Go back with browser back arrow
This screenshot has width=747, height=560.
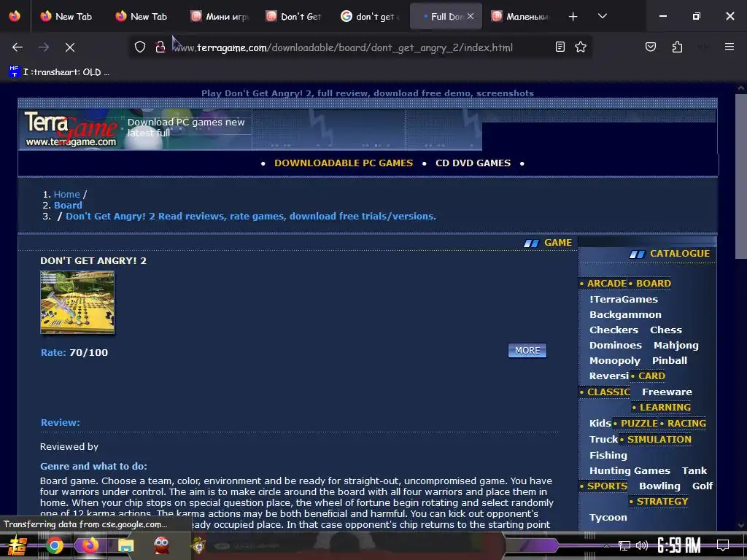click(18, 47)
